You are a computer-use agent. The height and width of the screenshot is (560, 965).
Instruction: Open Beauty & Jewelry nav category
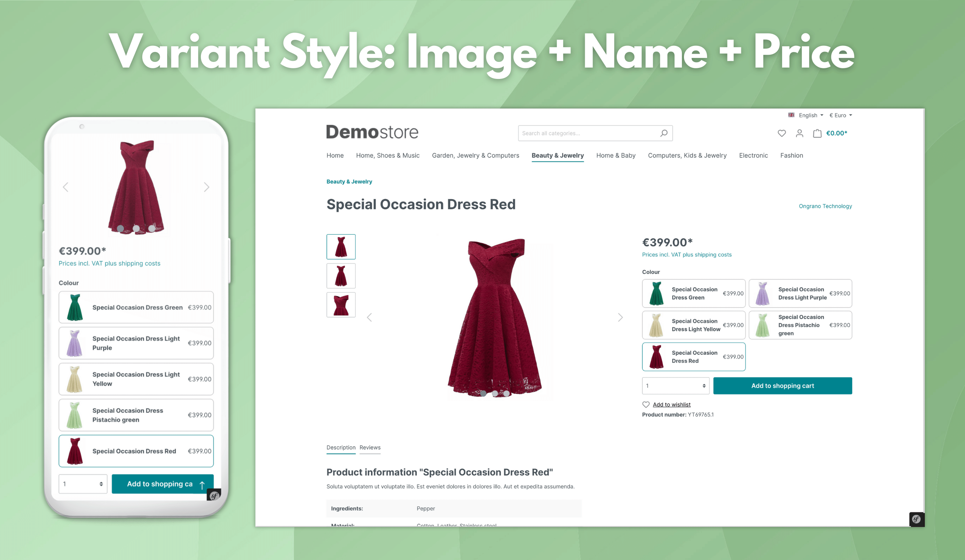pos(558,155)
